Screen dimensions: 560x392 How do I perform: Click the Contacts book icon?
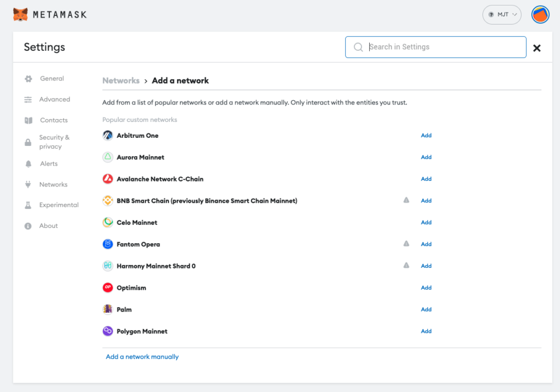tap(28, 120)
